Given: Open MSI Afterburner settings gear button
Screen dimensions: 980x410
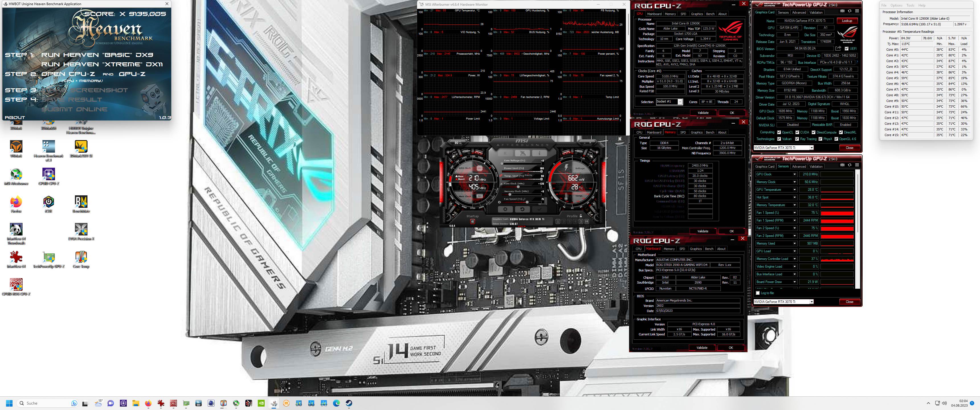Looking at the screenshot, I should point(506,210).
